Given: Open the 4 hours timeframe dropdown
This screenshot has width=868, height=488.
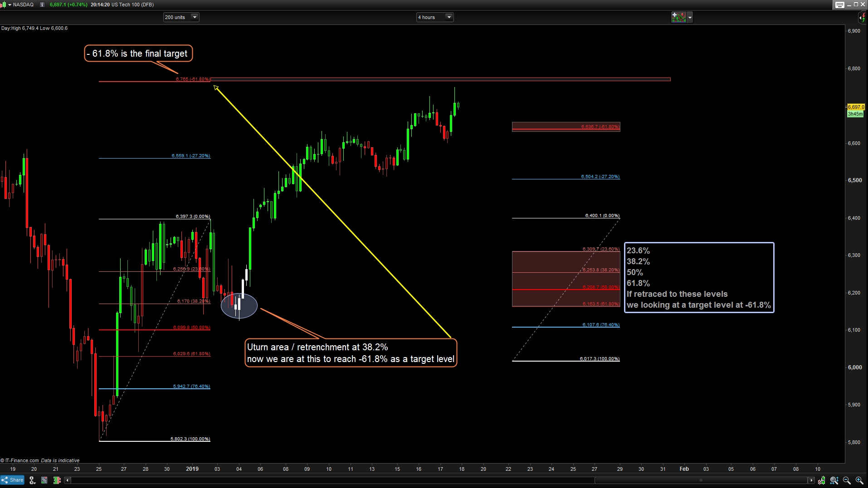Looking at the screenshot, I should [x=435, y=17].
